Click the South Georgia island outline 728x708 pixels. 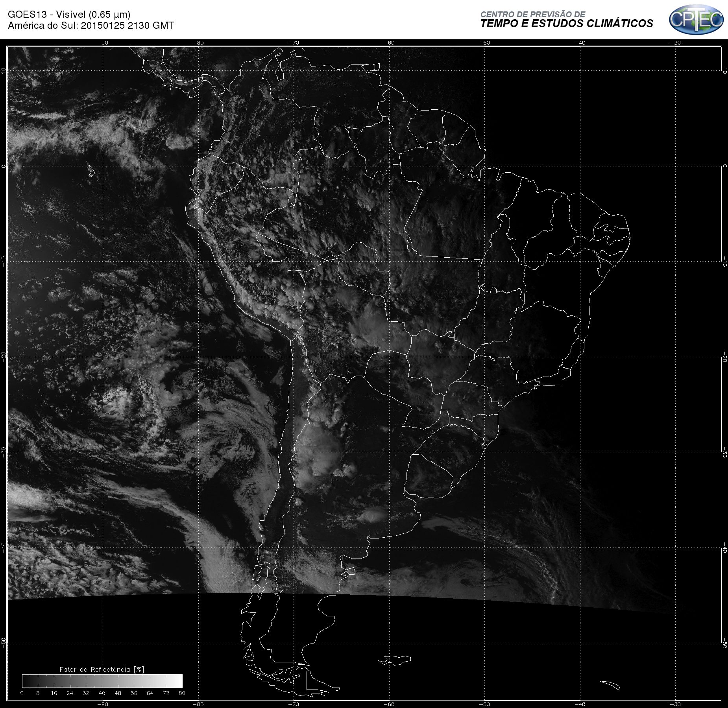coord(610,685)
